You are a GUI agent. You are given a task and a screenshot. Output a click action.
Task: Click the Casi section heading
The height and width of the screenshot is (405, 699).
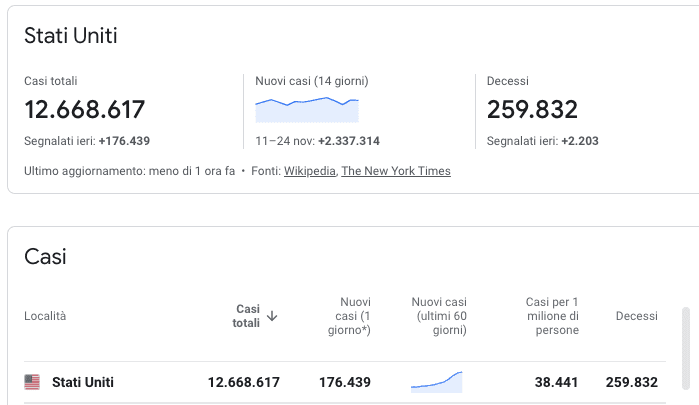click(x=45, y=257)
